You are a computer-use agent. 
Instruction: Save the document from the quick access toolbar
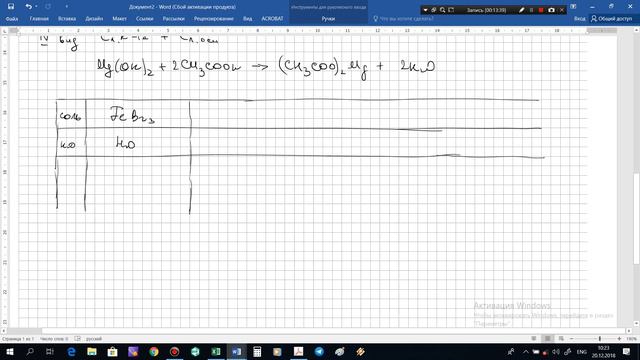(11, 7)
